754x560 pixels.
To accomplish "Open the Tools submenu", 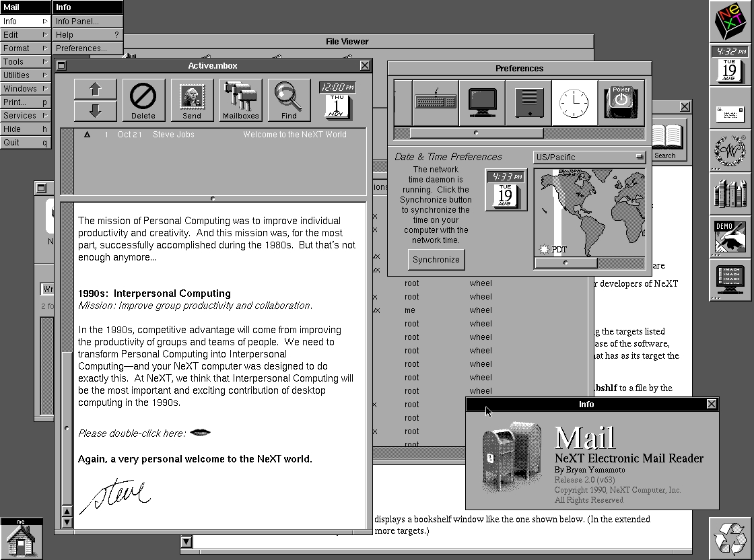I will 25,61.
